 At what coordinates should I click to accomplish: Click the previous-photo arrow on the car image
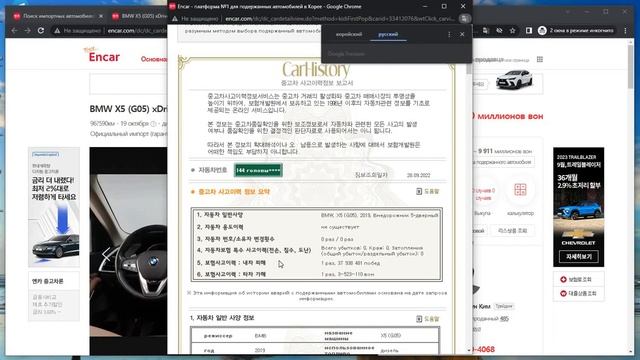[106, 255]
